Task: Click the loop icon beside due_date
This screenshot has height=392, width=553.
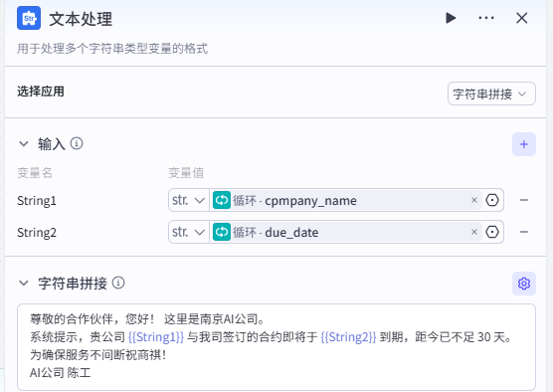Action: coord(222,232)
